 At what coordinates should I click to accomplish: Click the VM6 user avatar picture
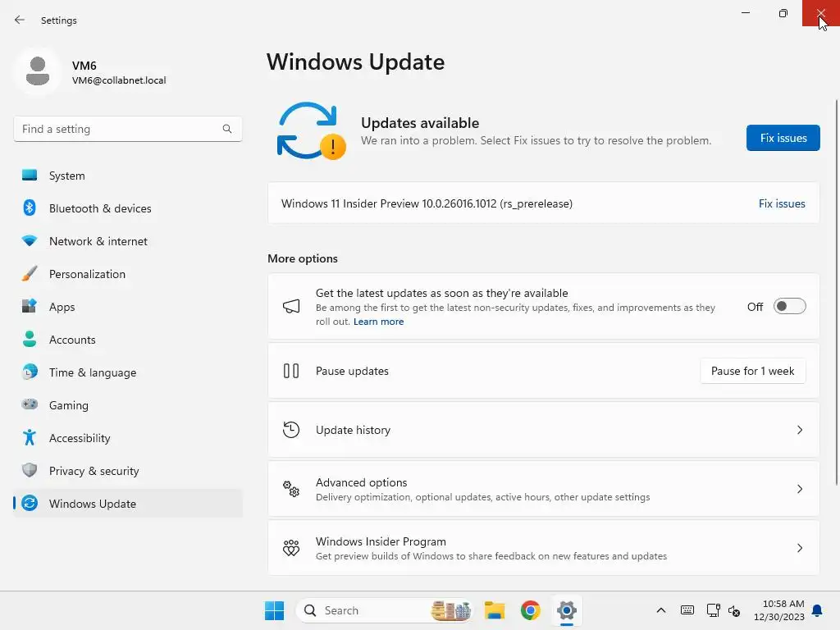(38, 71)
